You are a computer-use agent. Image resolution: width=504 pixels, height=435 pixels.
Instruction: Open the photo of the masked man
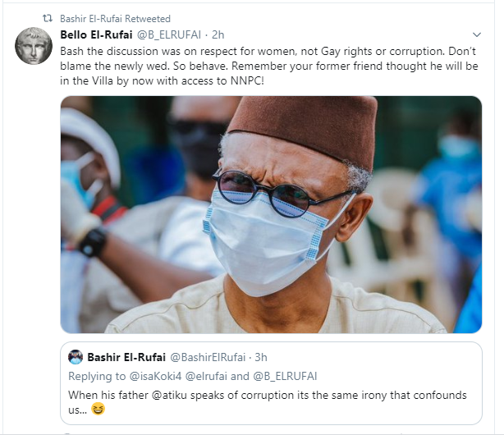pos(271,214)
